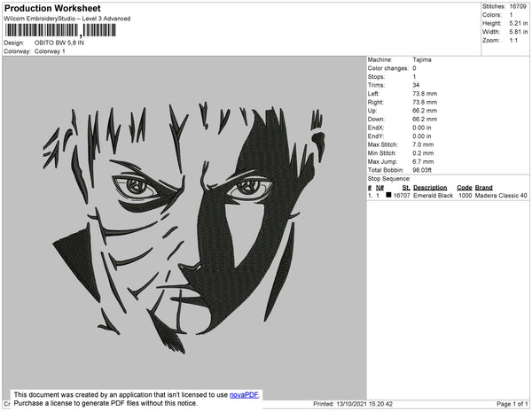Viewport: 532px width, 411px height.
Task: Click the Emerald Black color swatch
Action: coord(388,195)
